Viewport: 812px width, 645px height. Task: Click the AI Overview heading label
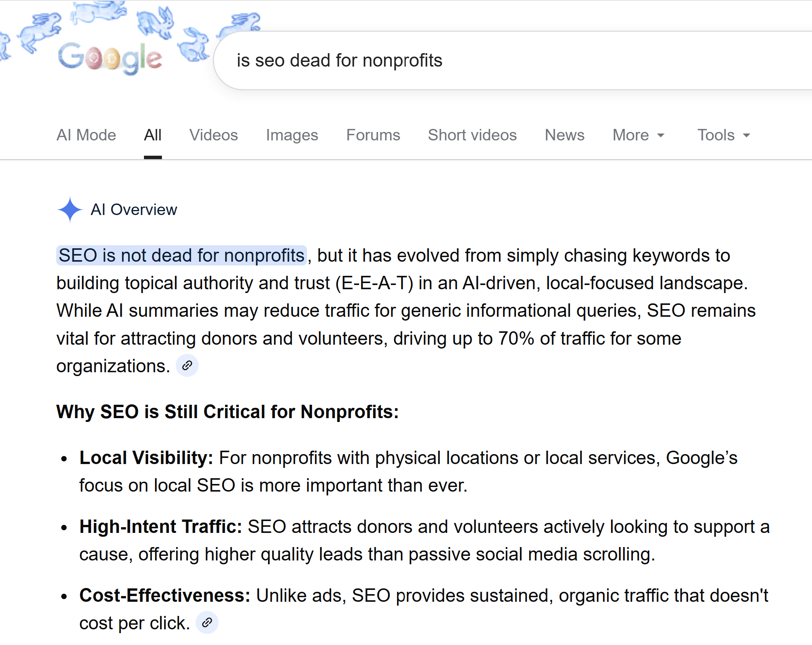tap(134, 210)
